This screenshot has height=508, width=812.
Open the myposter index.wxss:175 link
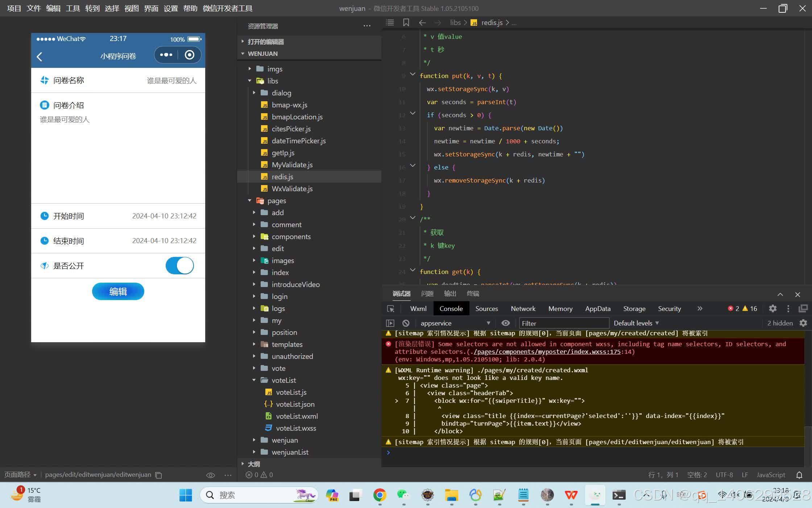[x=547, y=352]
